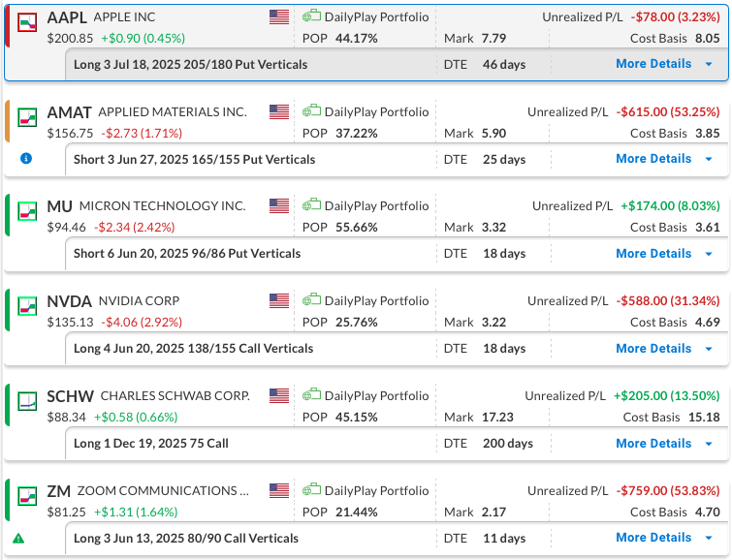732x560 pixels.
Task: Click Short 3 Jun 27, 2025 165/155 Put Verticals
Action: tap(194, 160)
